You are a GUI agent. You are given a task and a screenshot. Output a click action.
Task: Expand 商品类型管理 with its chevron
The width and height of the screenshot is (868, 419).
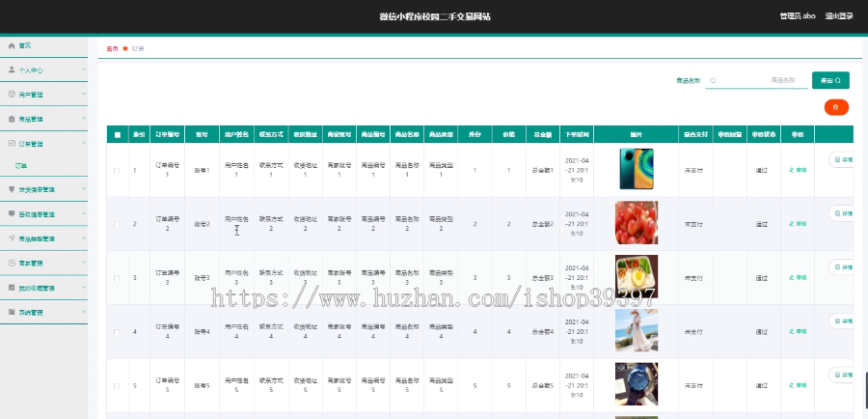84,238
